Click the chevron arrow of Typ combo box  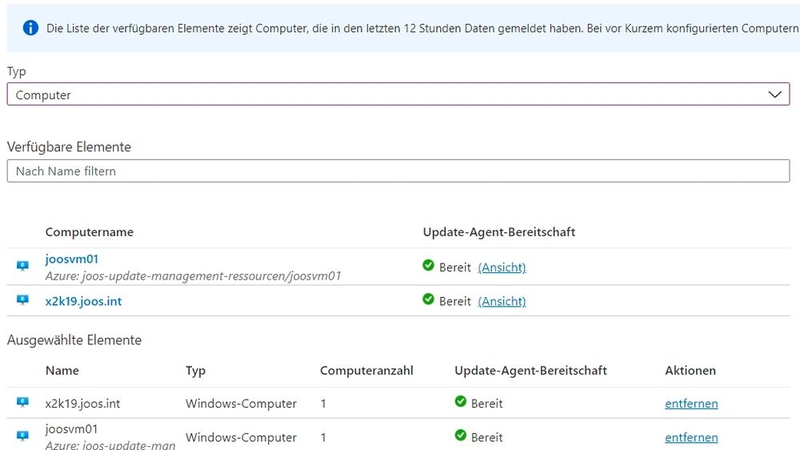tap(774, 94)
